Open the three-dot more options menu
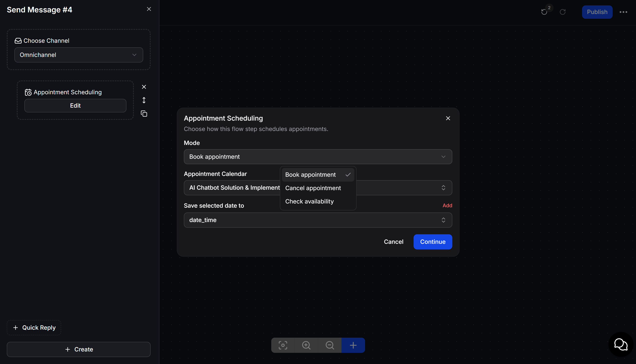The width and height of the screenshot is (636, 364). click(623, 12)
